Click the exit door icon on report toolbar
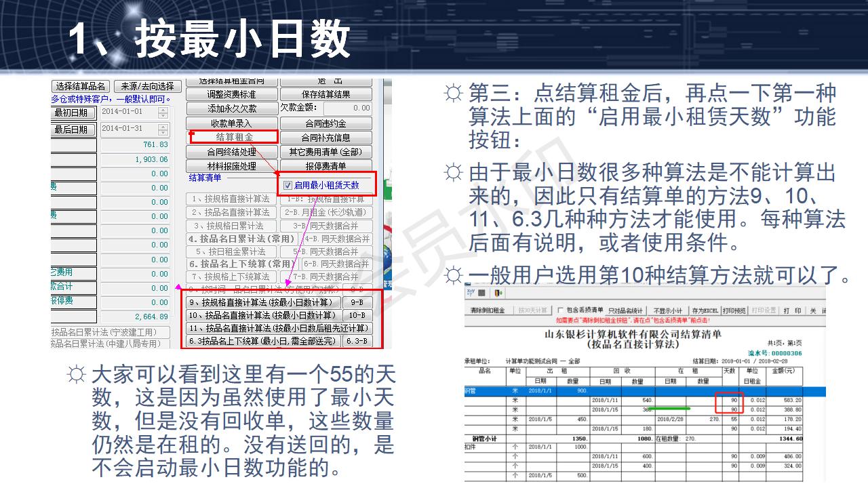 point(497,292)
